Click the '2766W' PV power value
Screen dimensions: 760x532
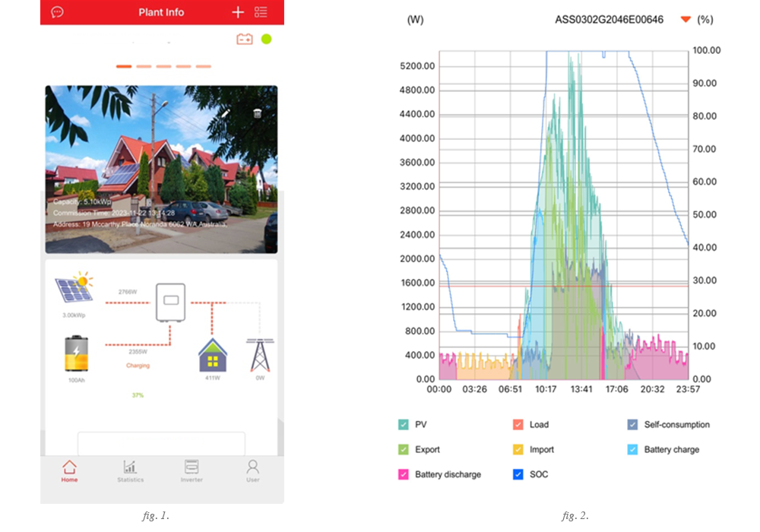[128, 292]
